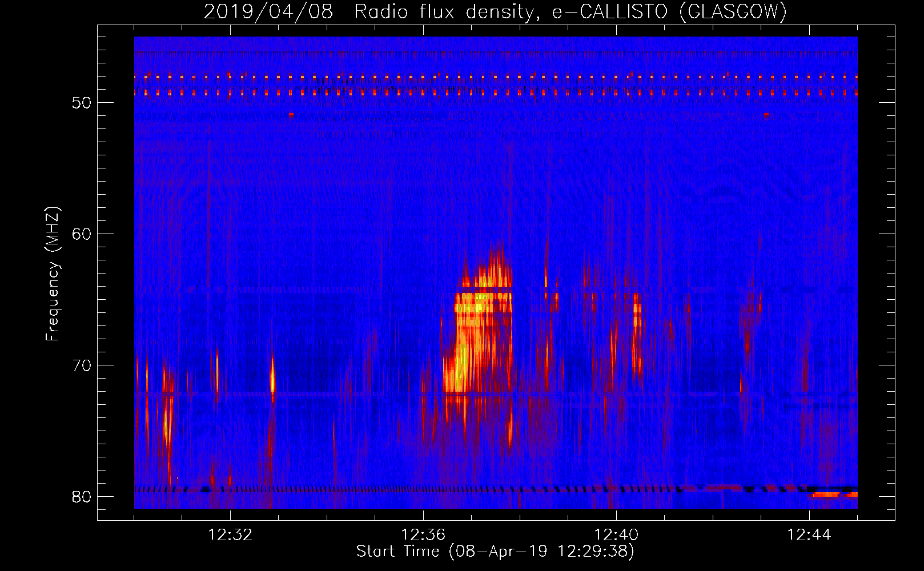
Task: Click the 'Start Time (08-Apr-19 12:29:38)' x-axis label
Action: tap(495, 552)
